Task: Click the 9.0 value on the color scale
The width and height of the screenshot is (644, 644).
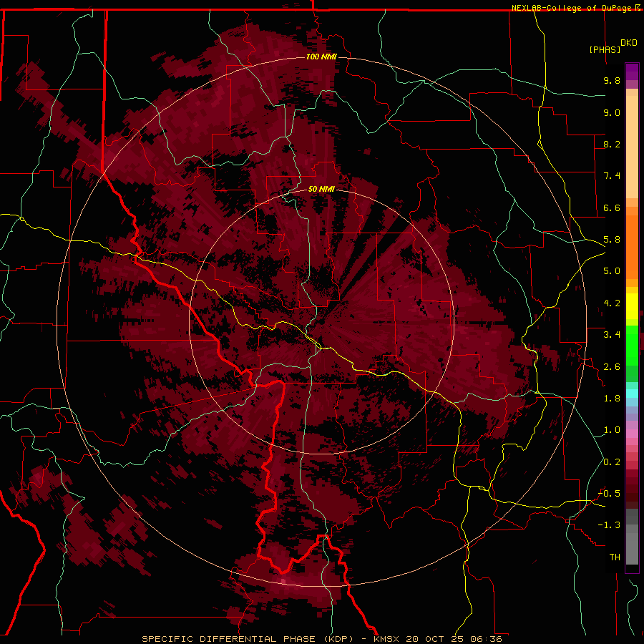Action: point(612,112)
